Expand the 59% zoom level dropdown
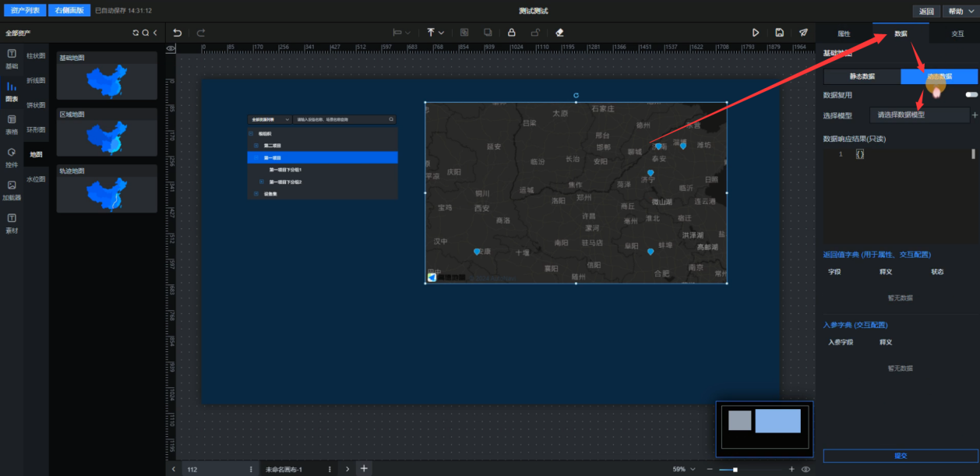 686,469
